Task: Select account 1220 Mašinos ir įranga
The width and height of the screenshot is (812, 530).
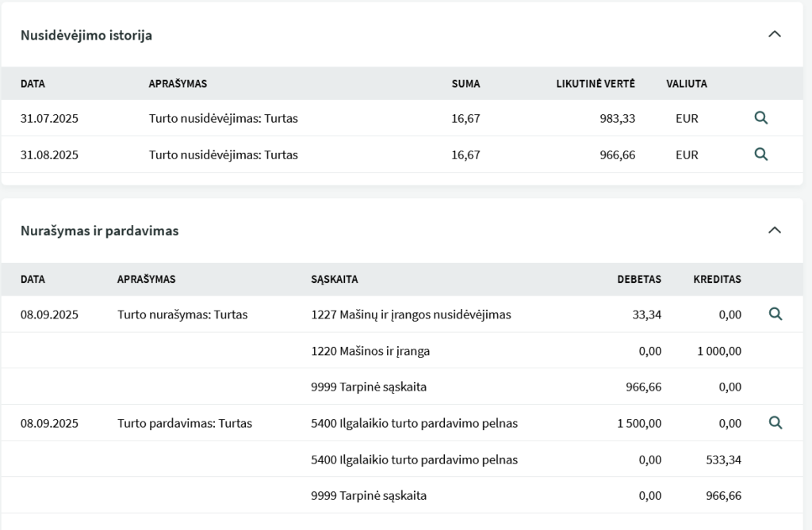Action: [x=370, y=350]
